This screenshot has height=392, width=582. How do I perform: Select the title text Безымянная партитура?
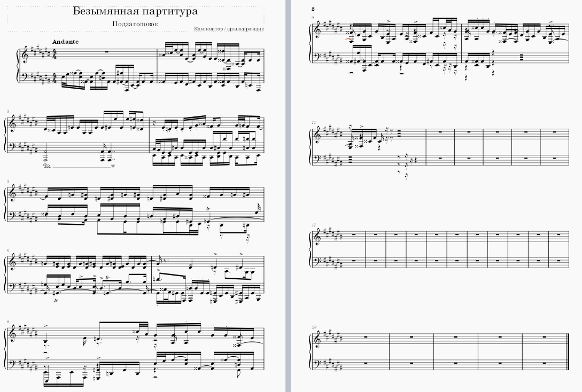135,11
